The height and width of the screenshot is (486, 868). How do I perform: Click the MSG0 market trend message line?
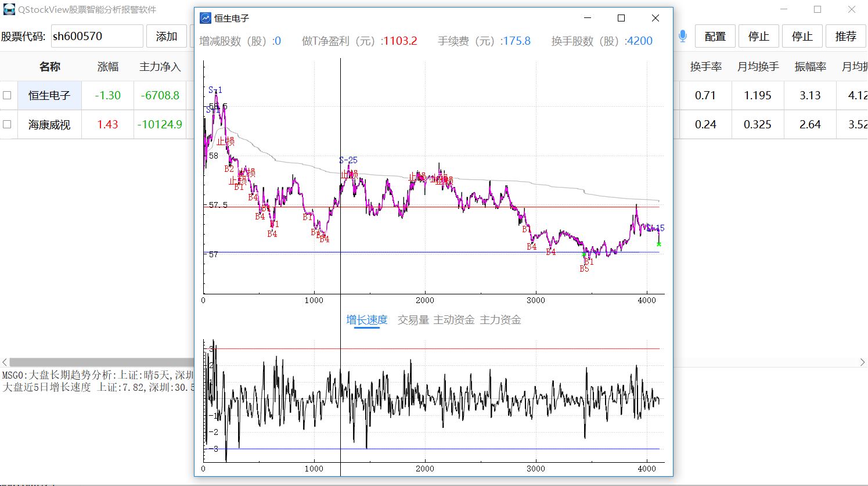pos(98,375)
